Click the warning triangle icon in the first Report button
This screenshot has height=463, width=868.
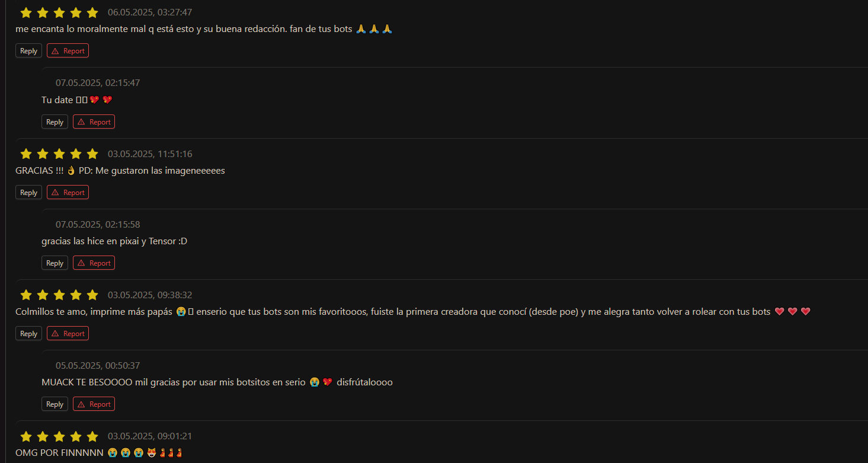point(55,51)
